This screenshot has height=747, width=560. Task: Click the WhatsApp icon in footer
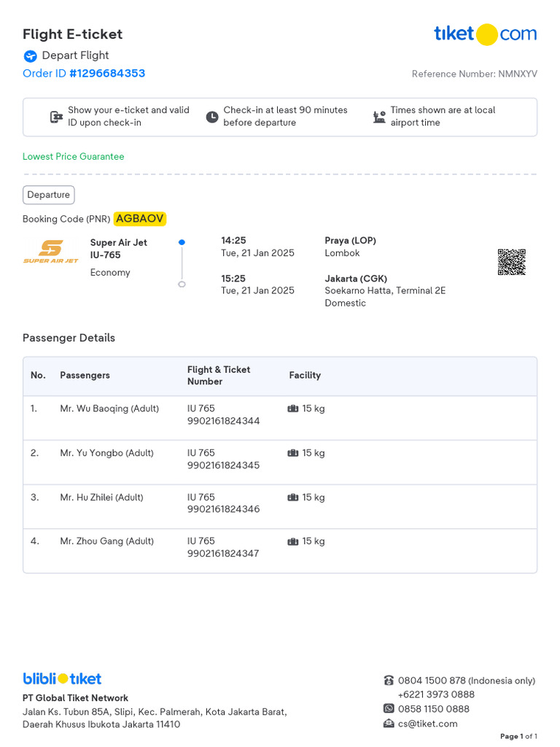point(389,709)
